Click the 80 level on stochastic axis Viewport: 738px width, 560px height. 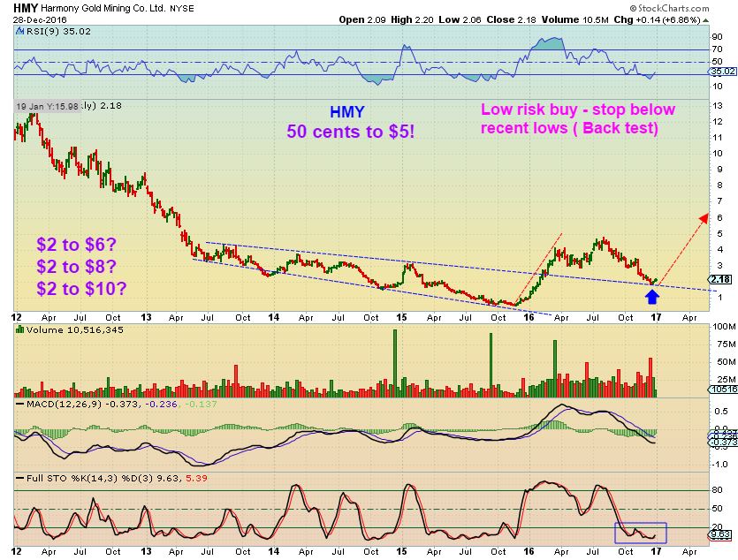(717, 490)
